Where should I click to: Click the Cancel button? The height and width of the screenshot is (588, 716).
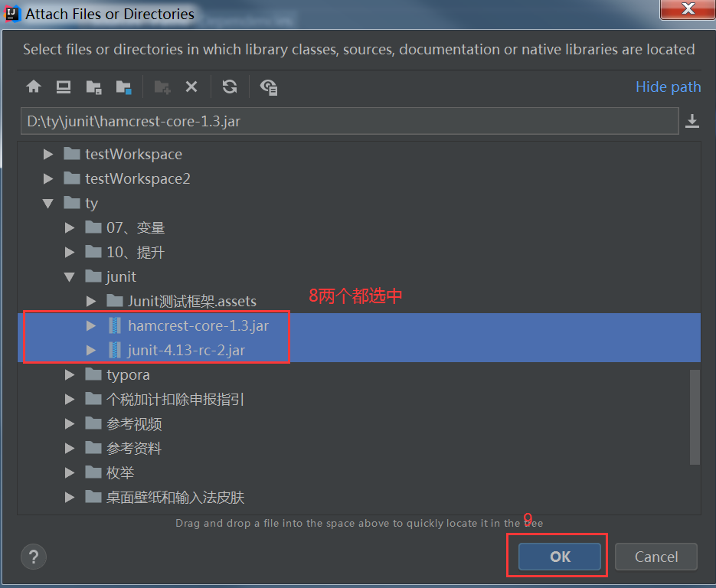tap(656, 557)
